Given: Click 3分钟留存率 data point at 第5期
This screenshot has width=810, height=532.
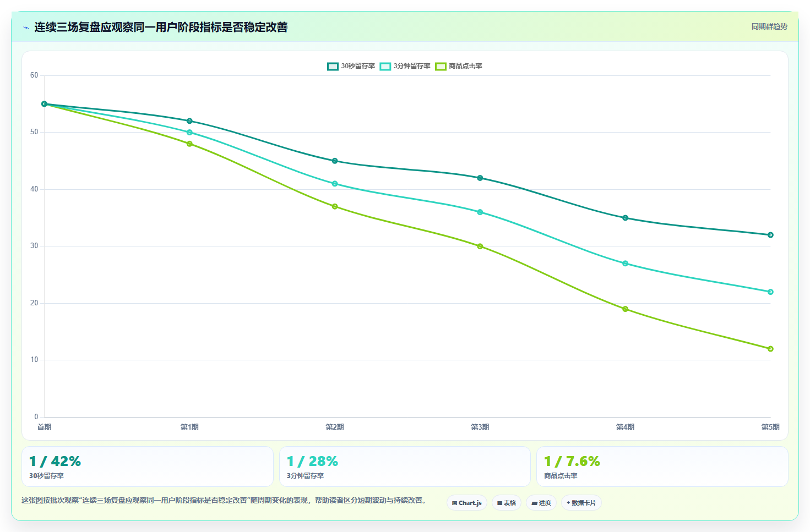Looking at the screenshot, I should (770, 292).
